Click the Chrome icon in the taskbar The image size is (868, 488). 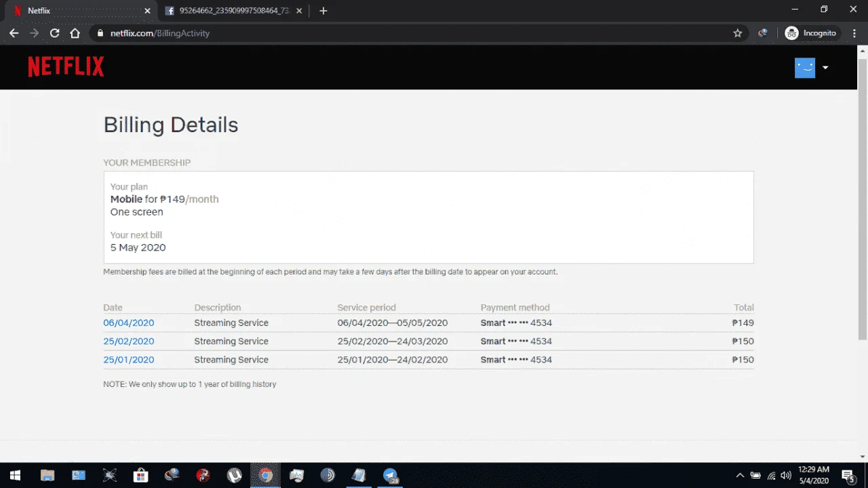point(266,475)
